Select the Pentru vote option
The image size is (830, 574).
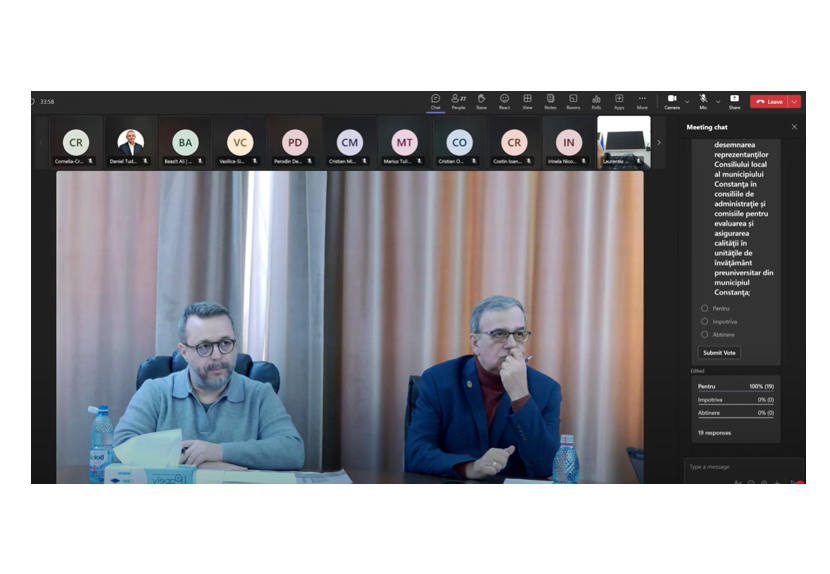pos(705,308)
